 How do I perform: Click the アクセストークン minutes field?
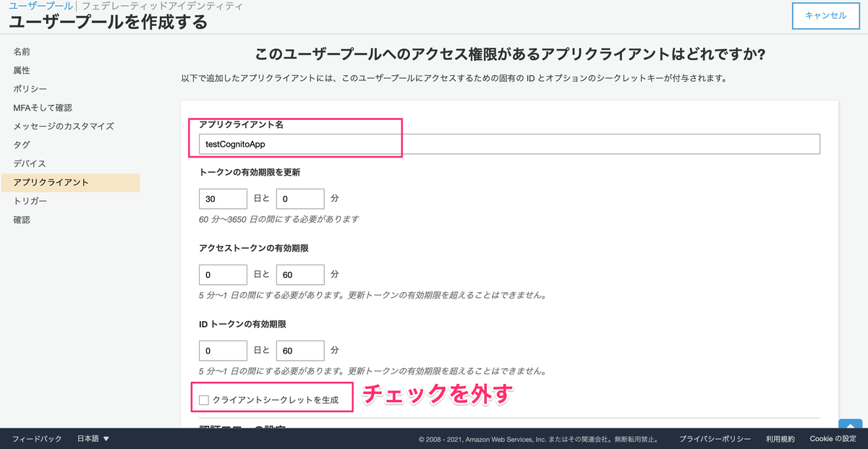click(299, 275)
